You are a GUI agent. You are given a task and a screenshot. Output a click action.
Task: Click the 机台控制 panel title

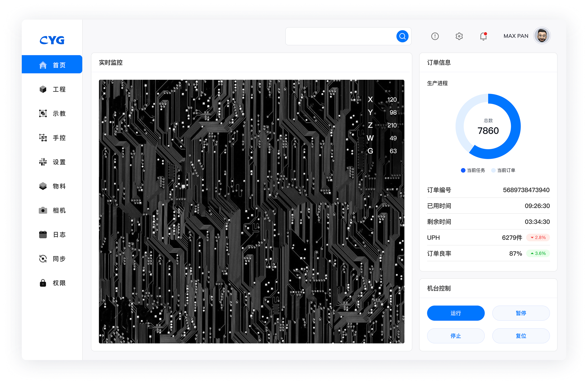click(439, 288)
